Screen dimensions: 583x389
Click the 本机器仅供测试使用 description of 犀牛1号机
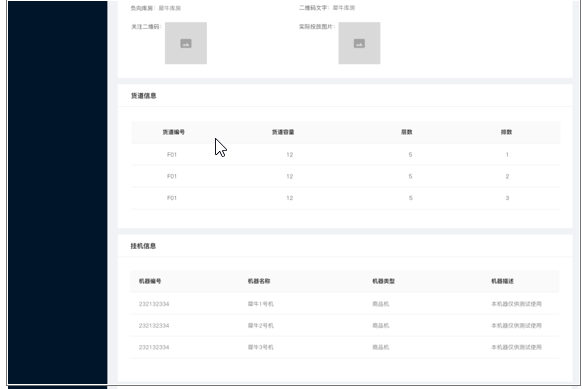tap(516, 304)
